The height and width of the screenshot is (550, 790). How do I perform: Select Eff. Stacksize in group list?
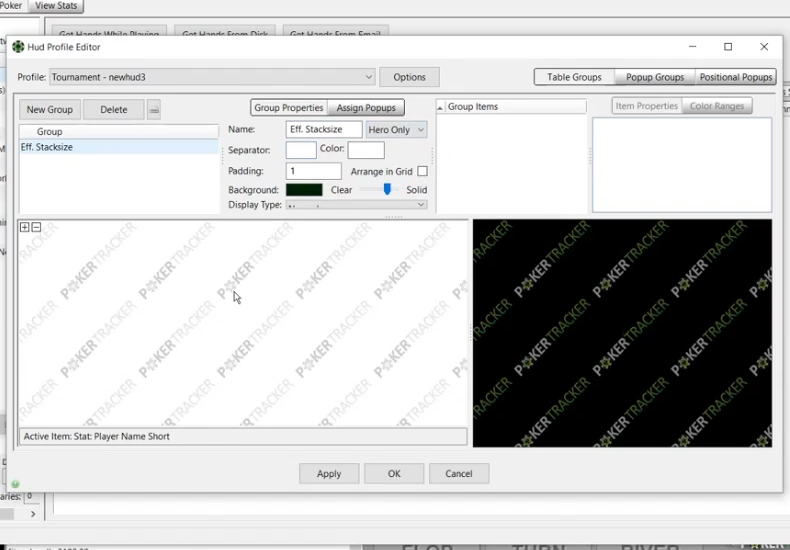(x=119, y=147)
